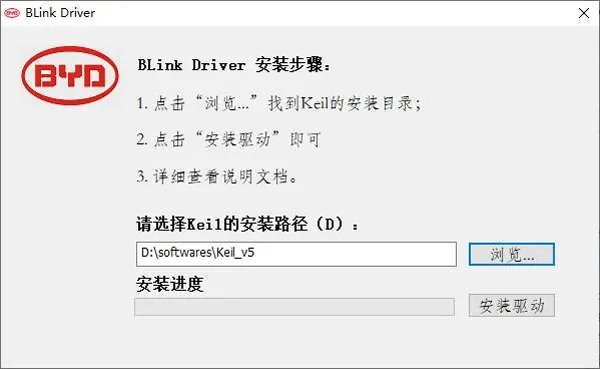Image resolution: width=600 pixels, height=369 pixels.
Task: Click the BLink Driver title bar text
Action: (60, 13)
